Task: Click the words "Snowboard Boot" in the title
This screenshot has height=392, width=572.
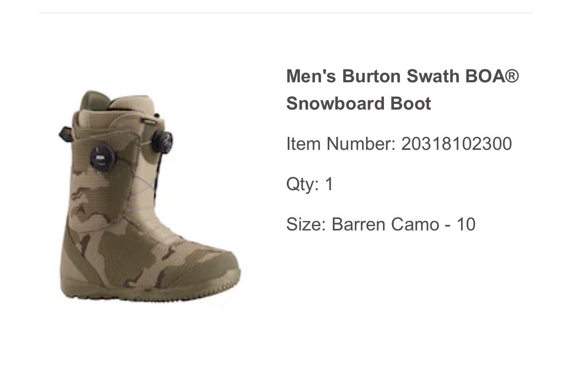Action: click(x=359, y=104)
